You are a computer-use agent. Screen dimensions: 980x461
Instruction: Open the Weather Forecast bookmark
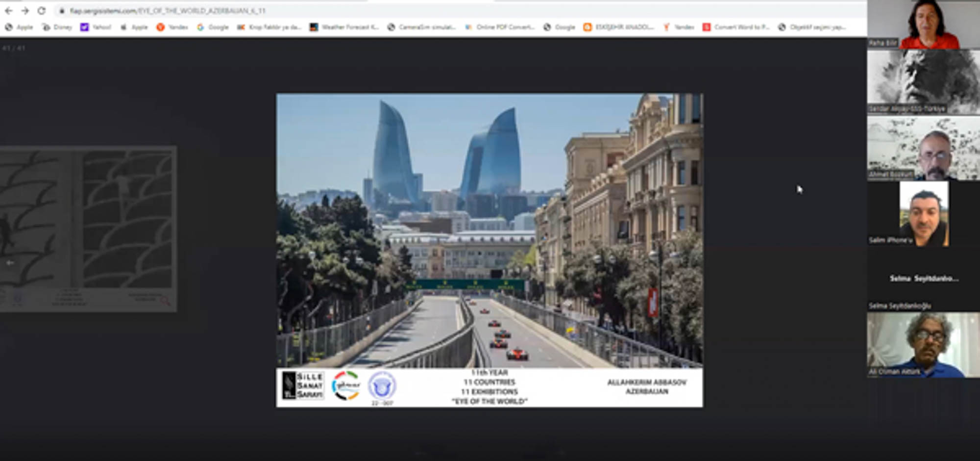pyautogui.click(x=344, y=27)
